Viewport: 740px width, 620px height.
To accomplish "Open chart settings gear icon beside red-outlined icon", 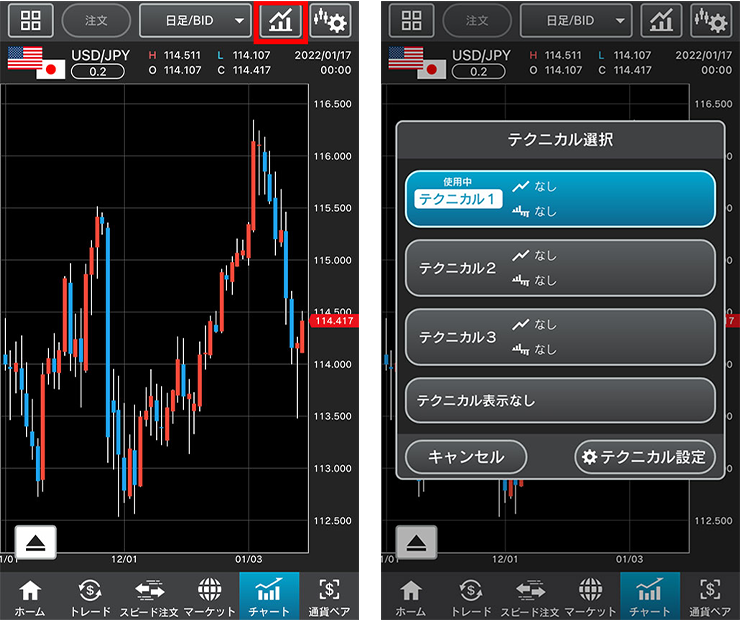I will 329,20.
